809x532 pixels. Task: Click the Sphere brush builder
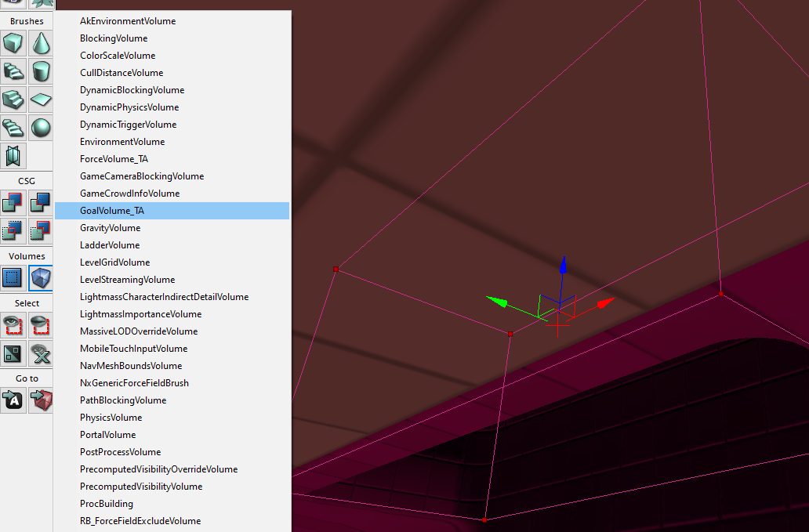(x=41, y=128)
